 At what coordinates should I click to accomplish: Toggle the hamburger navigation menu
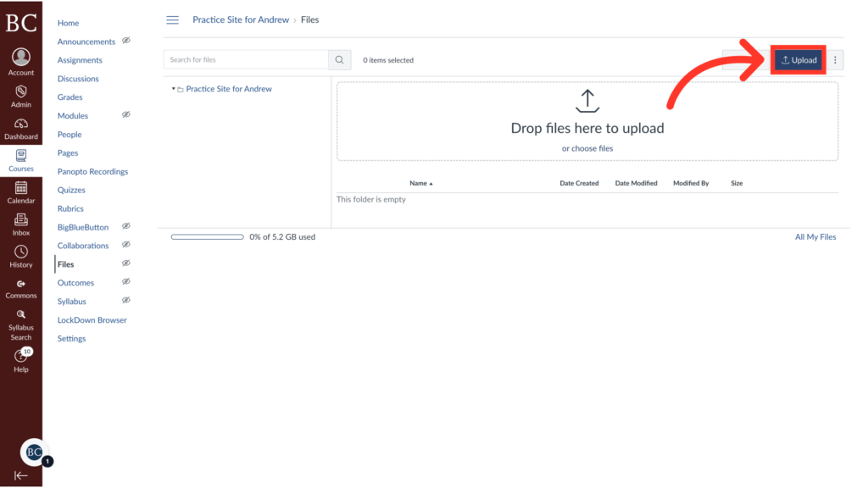[173, 19]
